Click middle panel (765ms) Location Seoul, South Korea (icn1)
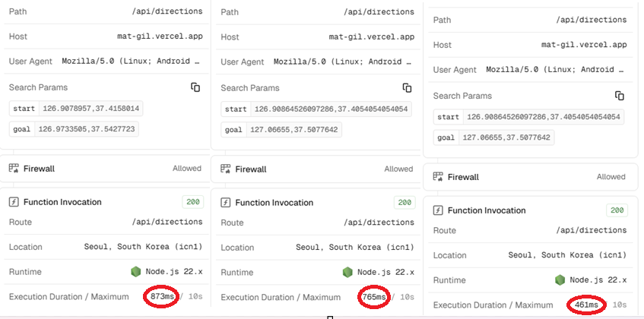This screenshot has height=319, width=644. click(x=355, y=248)
